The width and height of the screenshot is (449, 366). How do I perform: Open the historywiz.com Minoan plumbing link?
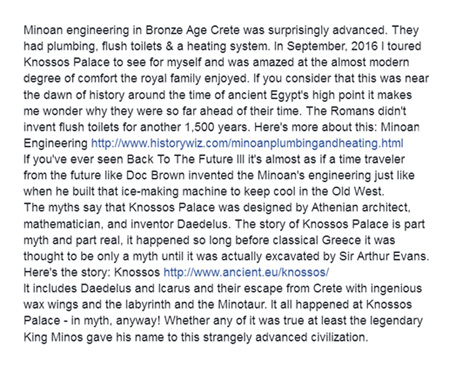point(247,143)
